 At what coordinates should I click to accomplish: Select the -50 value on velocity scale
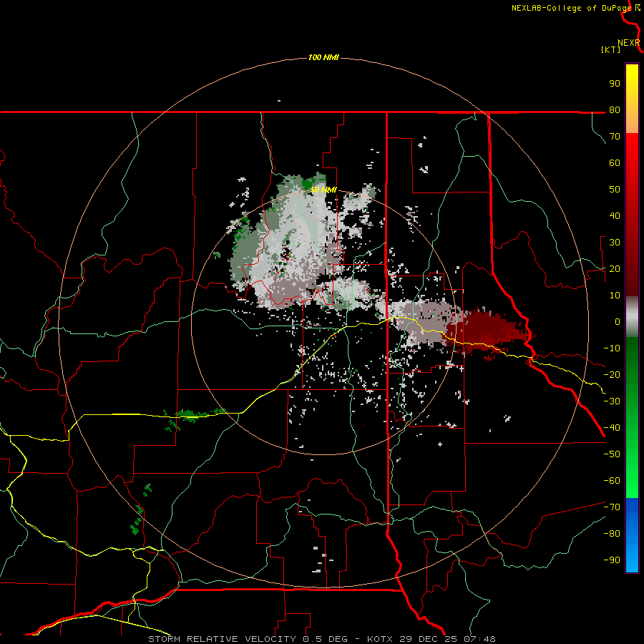612,454
